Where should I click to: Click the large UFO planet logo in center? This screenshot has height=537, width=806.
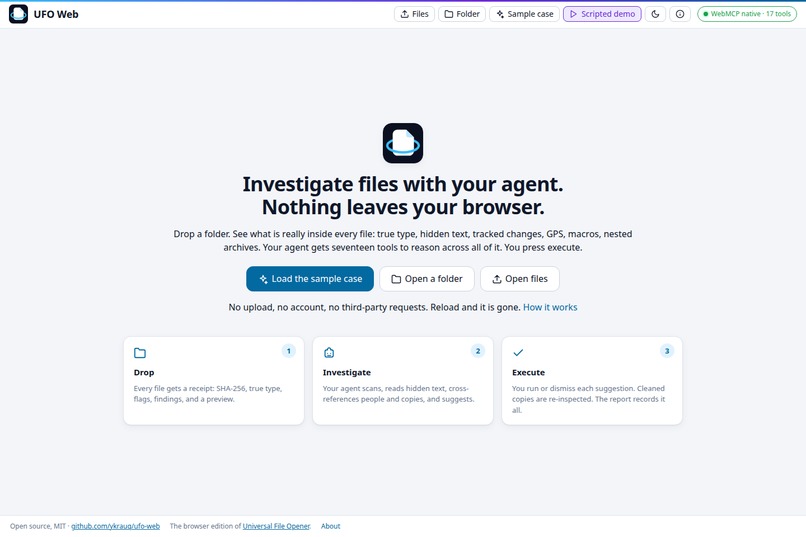(x=403, y=143)
